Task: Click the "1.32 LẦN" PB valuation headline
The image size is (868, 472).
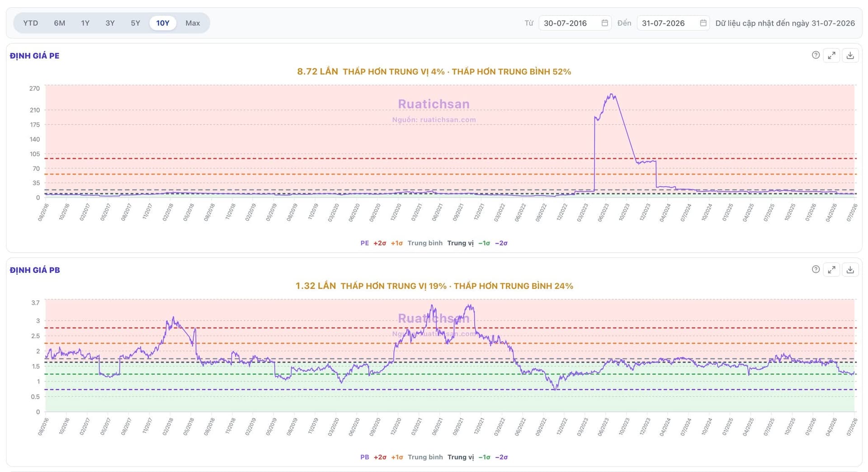Action: click(316, 286)
